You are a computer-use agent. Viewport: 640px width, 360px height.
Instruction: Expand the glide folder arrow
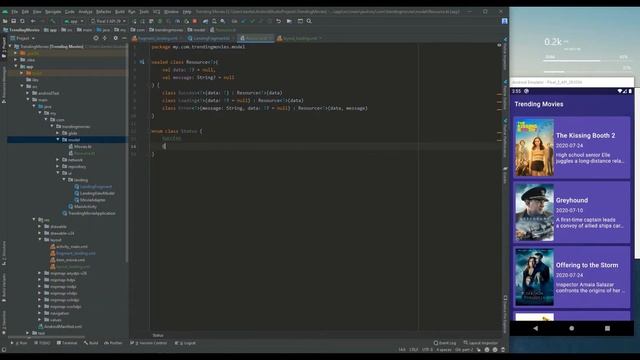[x=58, y=133]
